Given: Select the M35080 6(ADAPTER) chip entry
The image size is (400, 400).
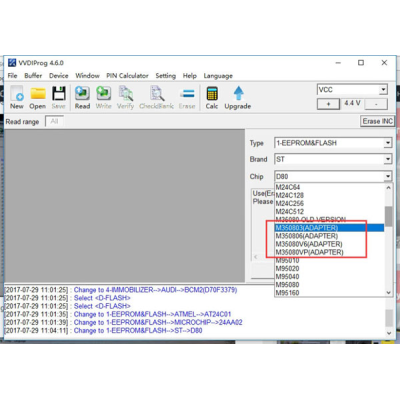Looking at the screenshot, I should click(329, 236).
